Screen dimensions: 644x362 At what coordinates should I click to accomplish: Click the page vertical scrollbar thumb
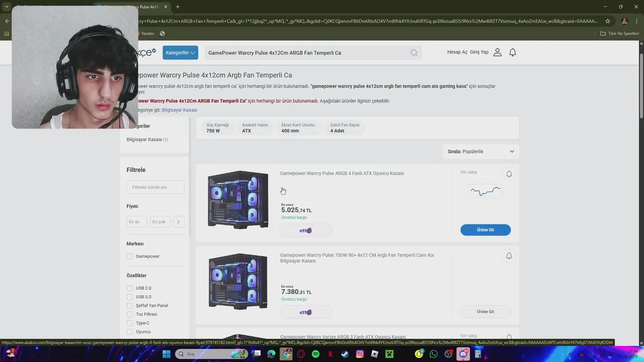(641, 85)
